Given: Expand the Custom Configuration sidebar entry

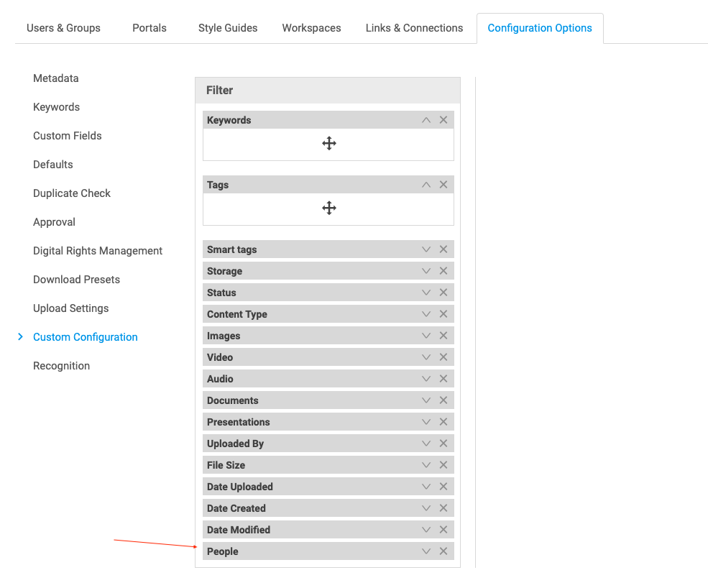Looking at the screenshot, I should pyautogui.click(x=20, y=336).
